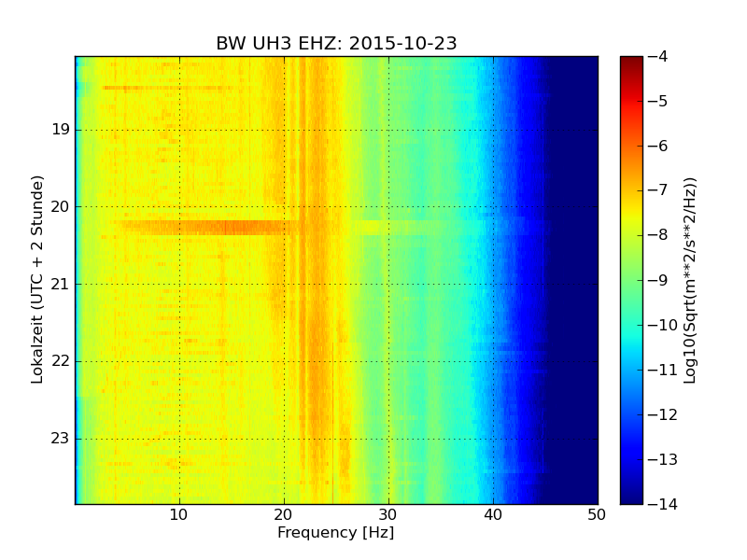Click the colorbar tick label '−14'
Image resolution: width=747 pixels, height=560 pixels.
(x=663, y=504)
